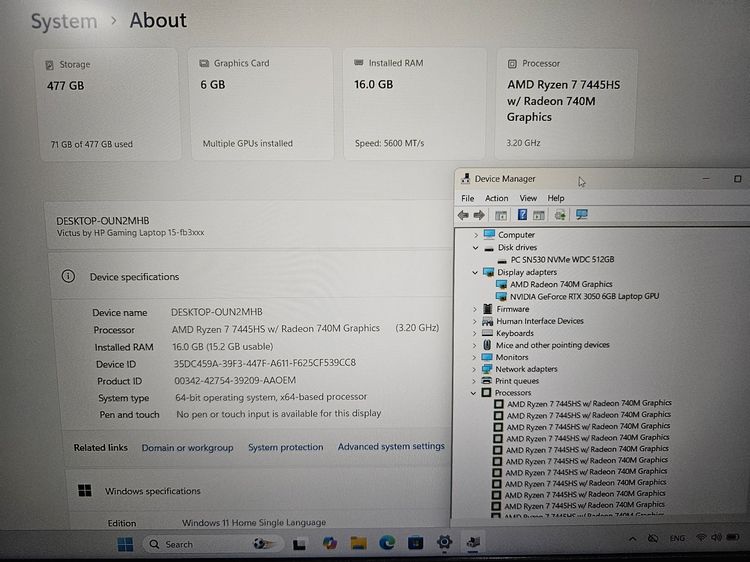Click '64-bit operating system, x64-based processor' text

coord(271,397)
